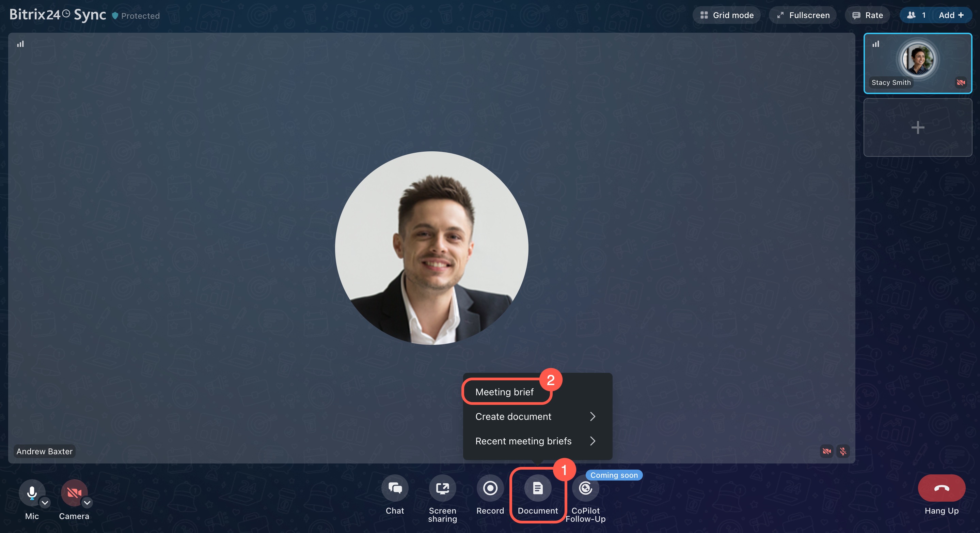Click Andrew Baxter's camera-off indicator

click(826, 451)
